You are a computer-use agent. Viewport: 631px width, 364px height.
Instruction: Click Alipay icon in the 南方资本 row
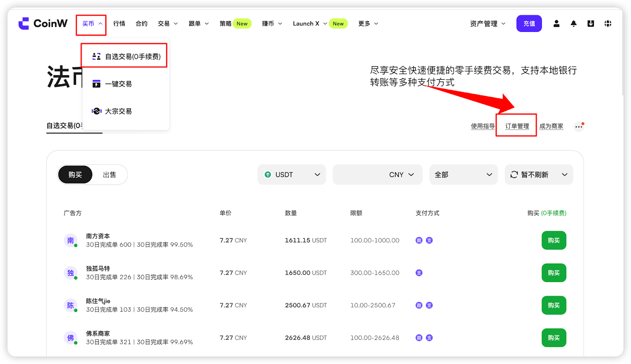click(x=429, y=240)
